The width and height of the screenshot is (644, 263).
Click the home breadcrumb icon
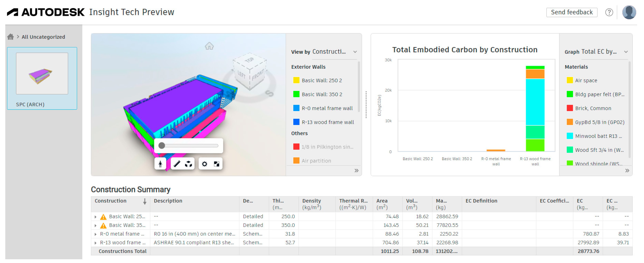tap(11, 37)
